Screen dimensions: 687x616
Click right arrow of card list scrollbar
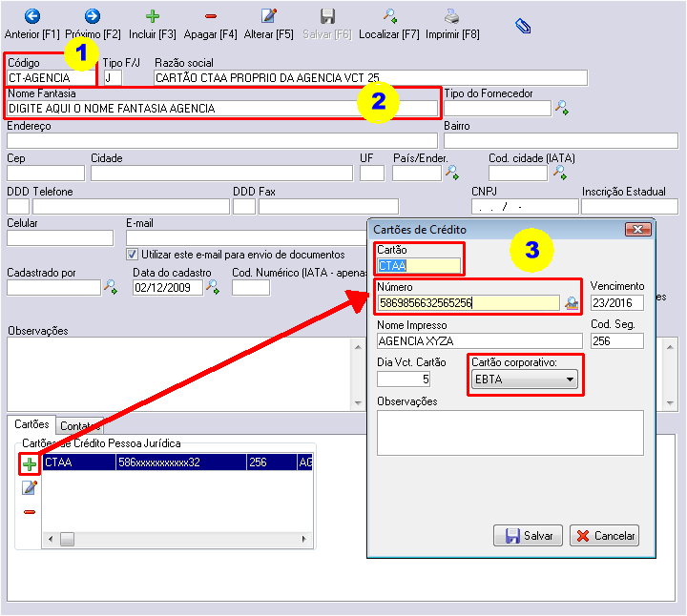[304, 539]
